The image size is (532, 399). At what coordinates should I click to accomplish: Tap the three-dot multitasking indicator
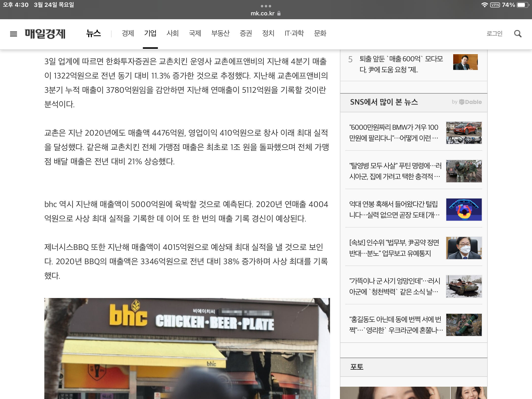tap(266, 6)
